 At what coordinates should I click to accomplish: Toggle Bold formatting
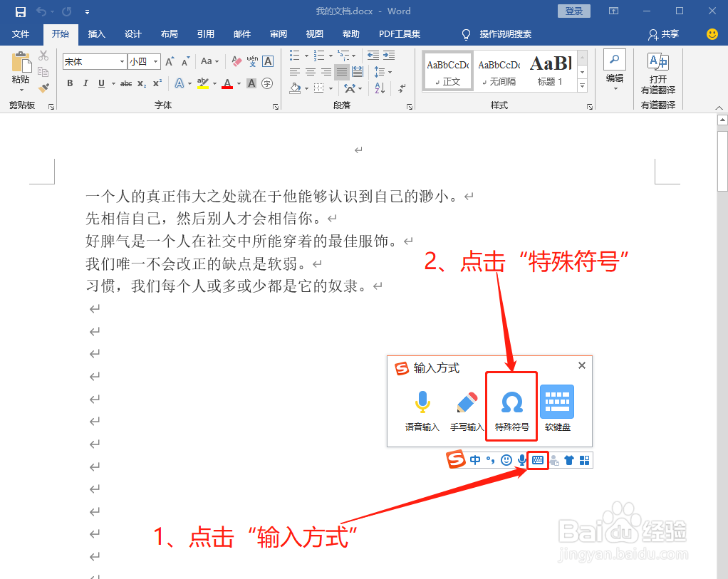tap(70, 83)
